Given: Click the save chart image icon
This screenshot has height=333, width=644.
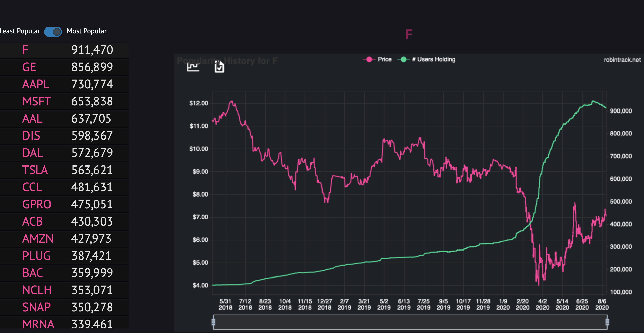Looking at the screenshot, I should pyautogui.click(x=219, y=67).
